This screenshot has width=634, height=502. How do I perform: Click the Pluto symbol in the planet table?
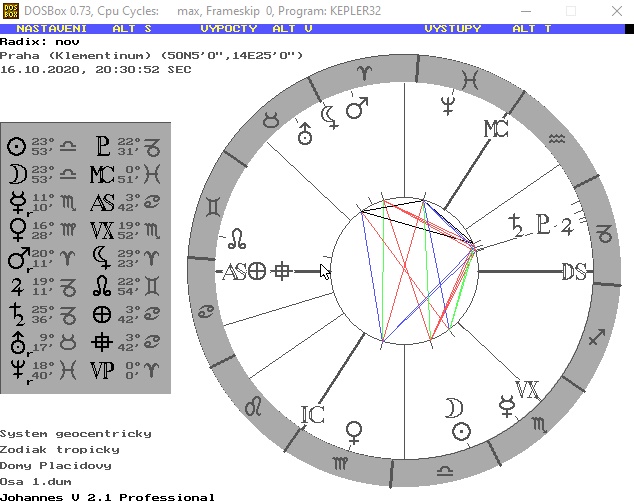(x=103, y=146)
